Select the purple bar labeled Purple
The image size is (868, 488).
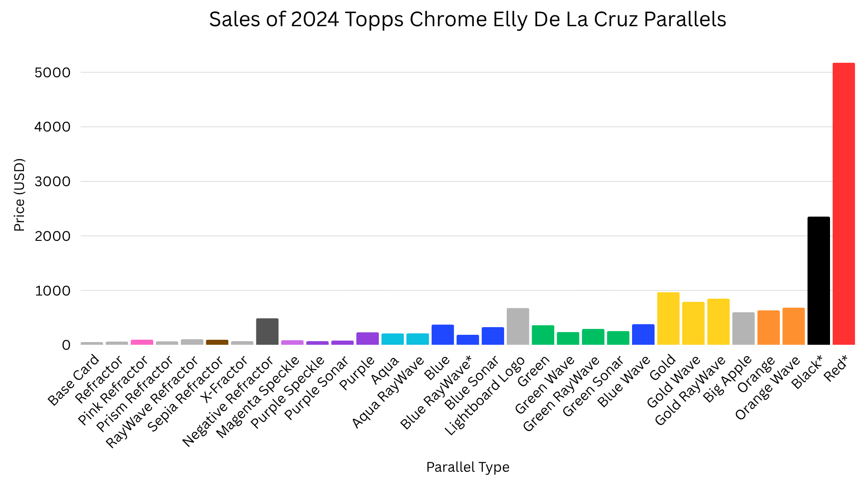click(x=368, y=338)
